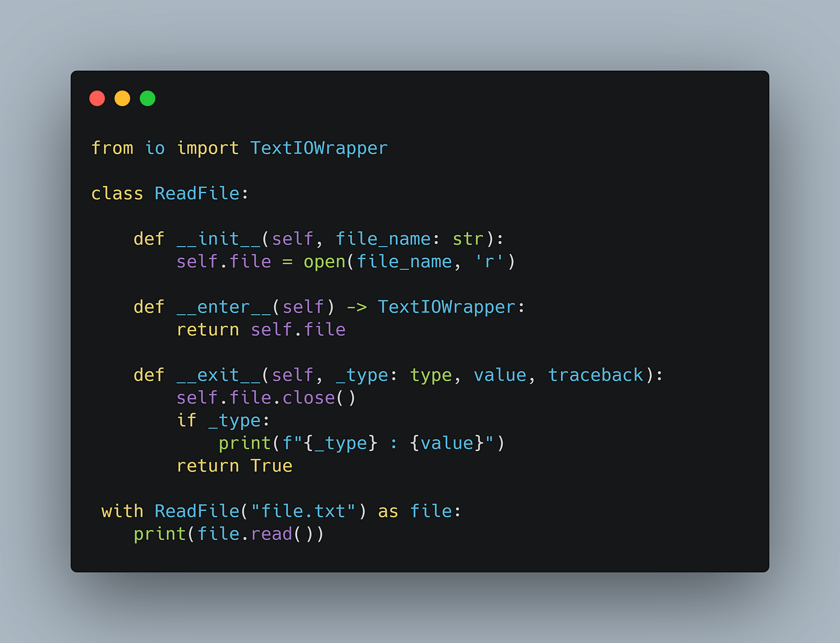Click the arrow return annotation symbol
Viewport: 840px width, 643px height.
pyautogui.click(x=356, y=307)
